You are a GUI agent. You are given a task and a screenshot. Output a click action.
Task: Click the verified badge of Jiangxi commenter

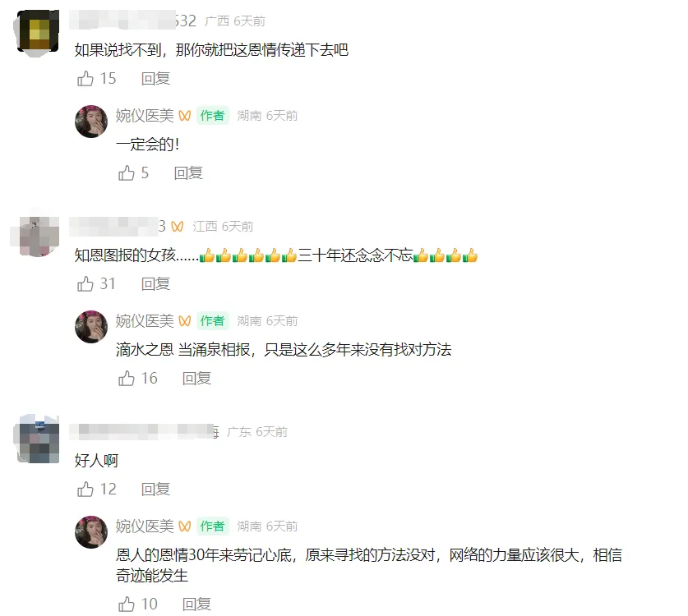(x=177, y=227)
